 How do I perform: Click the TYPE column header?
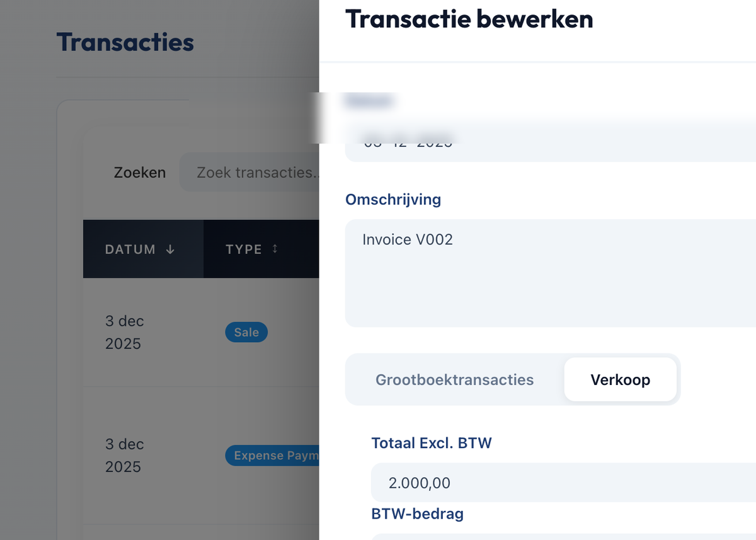[244, 249]
